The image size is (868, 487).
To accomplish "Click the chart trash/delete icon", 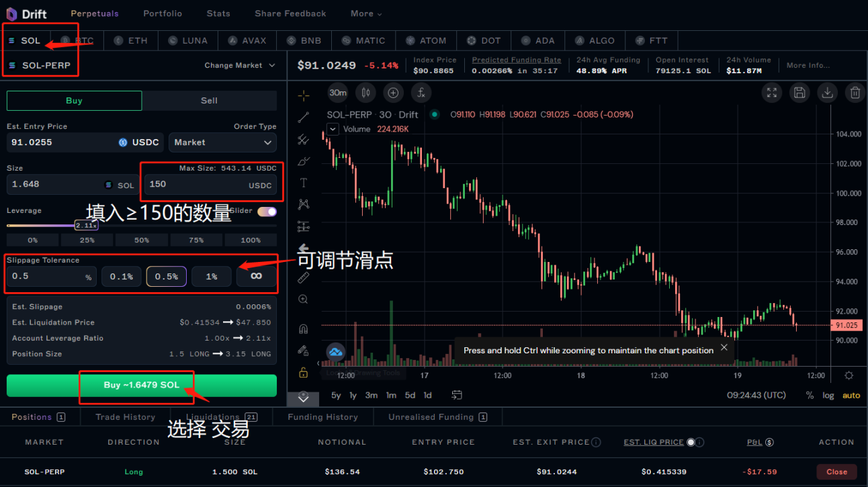I will [x=855, y=93].
